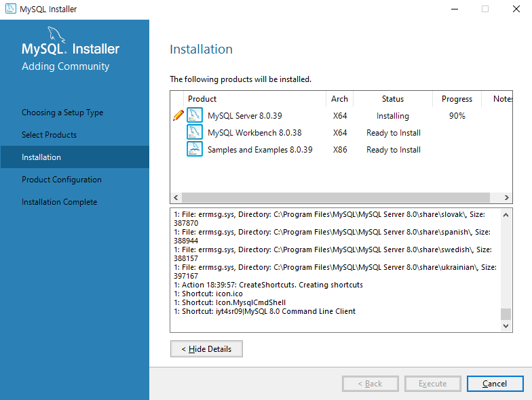Click the swedish errmsg.sys log line
This screenshot has width=532, height=400.
(332, 254)
